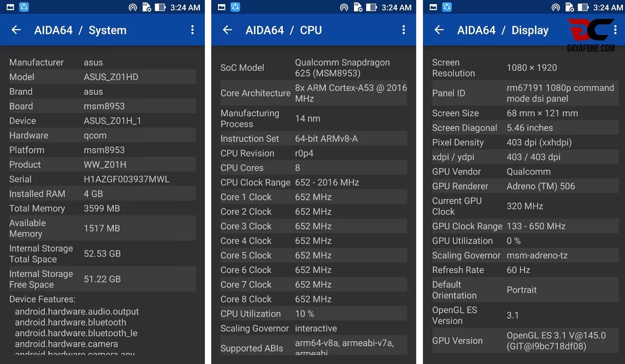Select the 'AIDA64 / CPU' title
Screen dimensions: 625x364
pyautogui.click(x=284, y=30)
